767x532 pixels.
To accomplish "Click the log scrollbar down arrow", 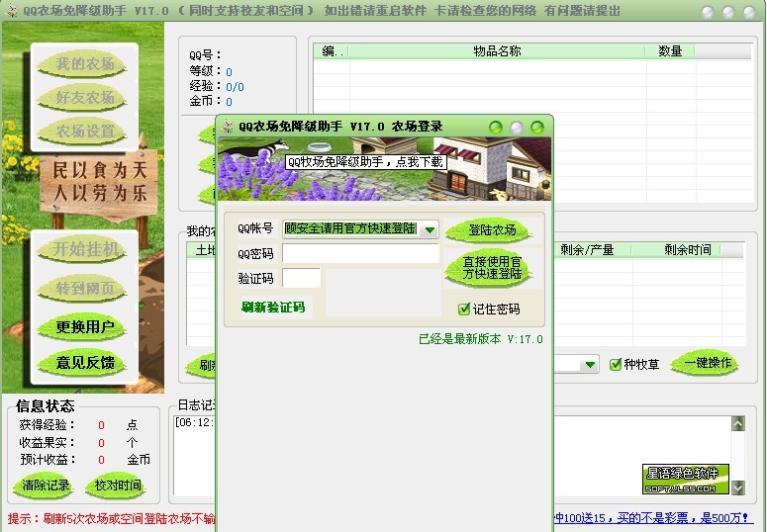I will [738, 488].
